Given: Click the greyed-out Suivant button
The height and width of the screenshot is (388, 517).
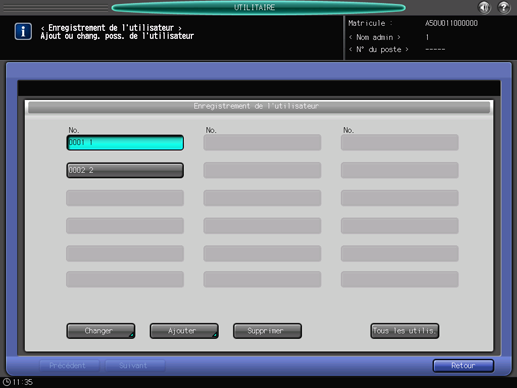Looking at the screenshot, I should coord(135,366).
